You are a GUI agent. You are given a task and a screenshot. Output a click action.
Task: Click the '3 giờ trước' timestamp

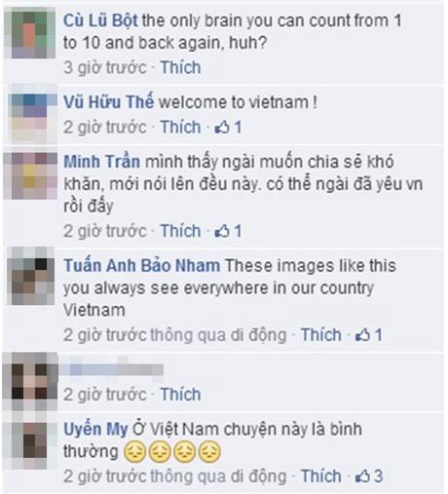(105, 67)
